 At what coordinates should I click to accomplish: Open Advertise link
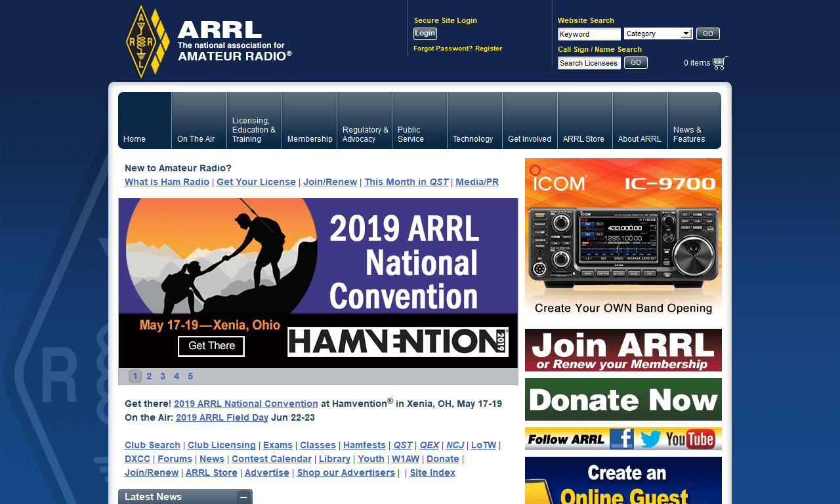pos(267,472)
